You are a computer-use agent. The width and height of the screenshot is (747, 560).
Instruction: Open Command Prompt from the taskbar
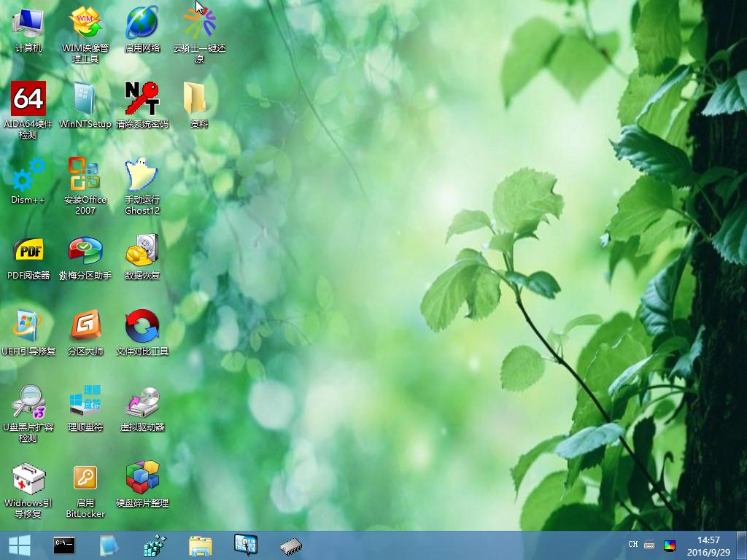64,545
